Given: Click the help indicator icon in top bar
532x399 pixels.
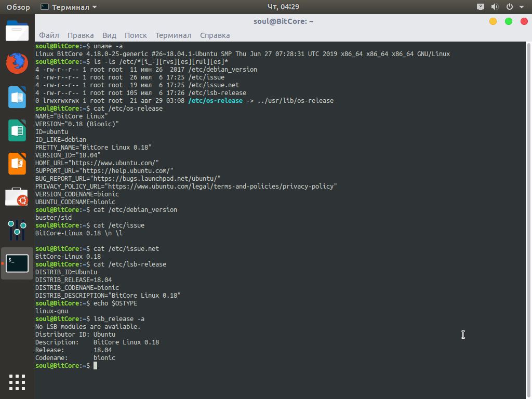Looking at the screenshot, I should [x=480, y=7].
